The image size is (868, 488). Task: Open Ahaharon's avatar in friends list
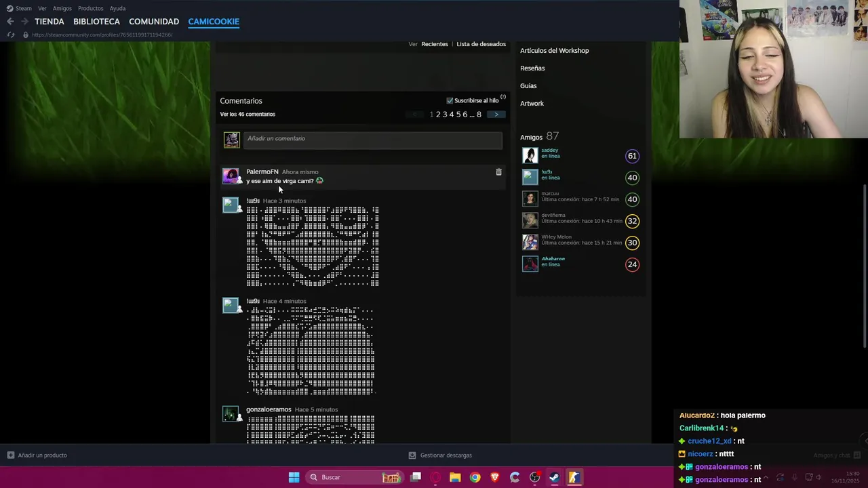click(530, 264)
